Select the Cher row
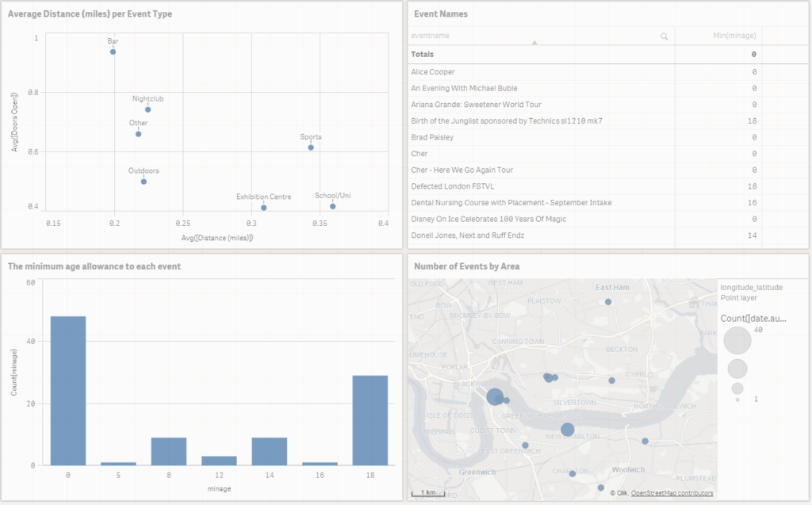 [x=585, y=154]
